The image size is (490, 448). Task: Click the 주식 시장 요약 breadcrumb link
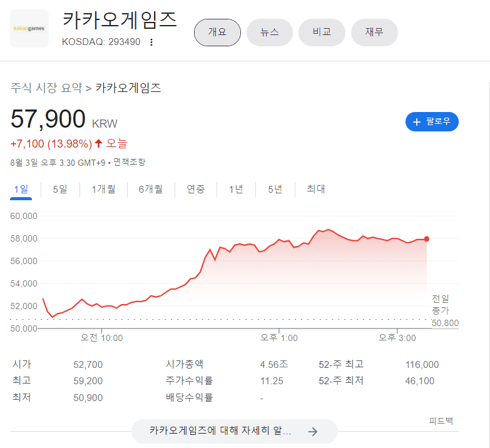pyautogui.click(x=46, y=88)
